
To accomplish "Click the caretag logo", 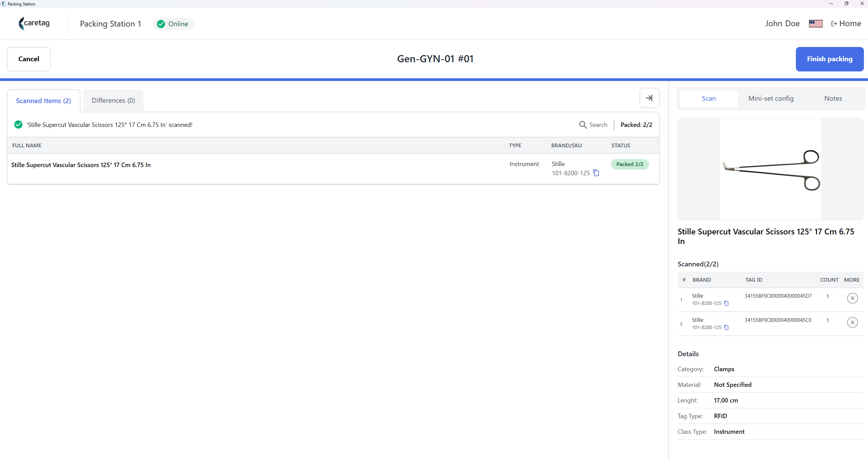I will click(34, 23).
